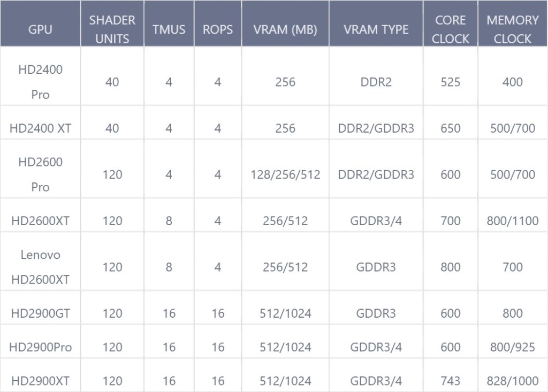Click the TMUS column header

tap(169, 29)
